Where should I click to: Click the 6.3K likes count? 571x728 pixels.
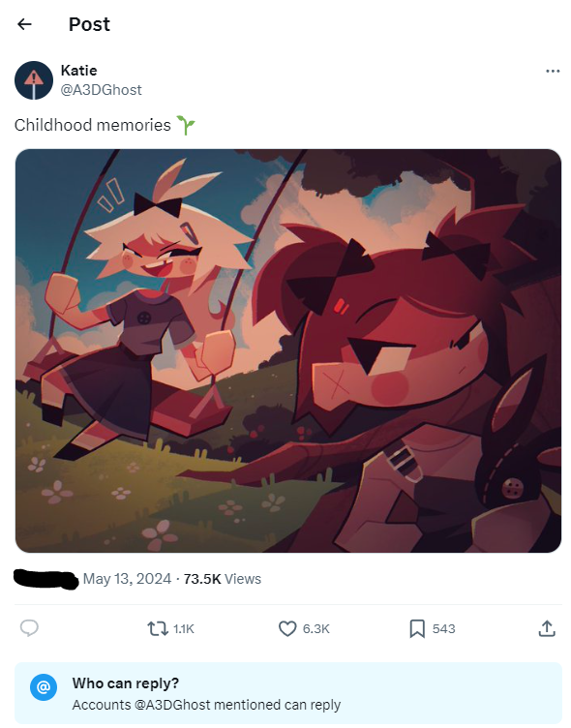[316, 628]
